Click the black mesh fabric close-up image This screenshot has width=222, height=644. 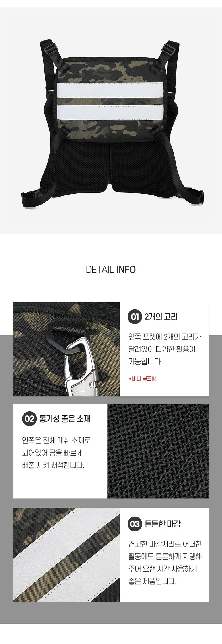[158, 451]
